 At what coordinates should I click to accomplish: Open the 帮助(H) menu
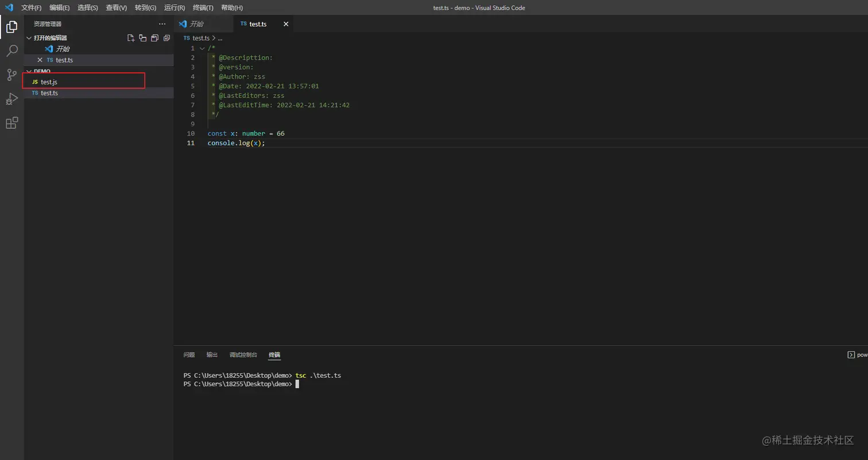coord(231,7)
